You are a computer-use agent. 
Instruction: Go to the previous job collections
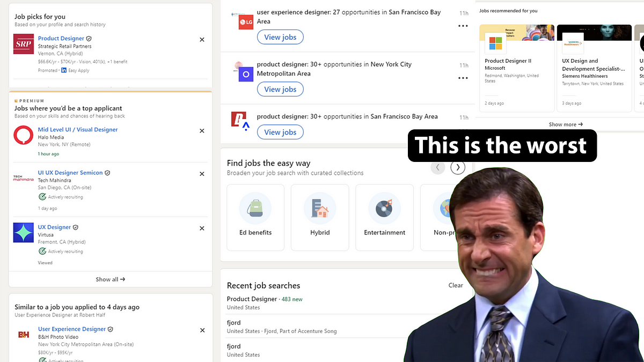[x=437, y=167]
